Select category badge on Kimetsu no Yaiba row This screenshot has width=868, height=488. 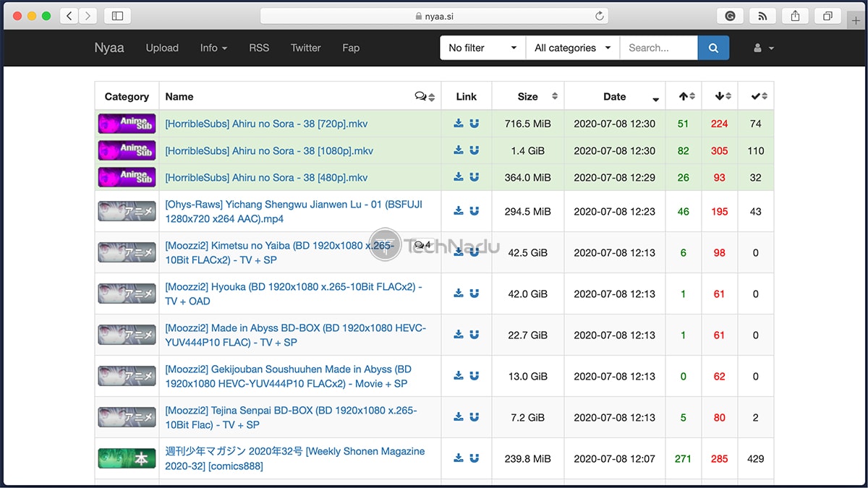(127, 252)
